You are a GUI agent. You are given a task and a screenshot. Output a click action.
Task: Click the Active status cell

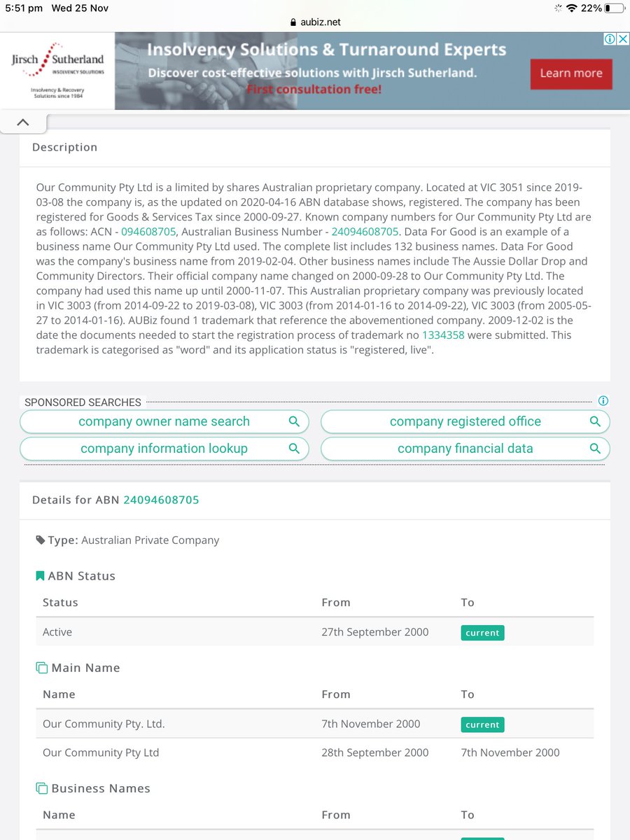pyautogui.click(x=57, y=632)
